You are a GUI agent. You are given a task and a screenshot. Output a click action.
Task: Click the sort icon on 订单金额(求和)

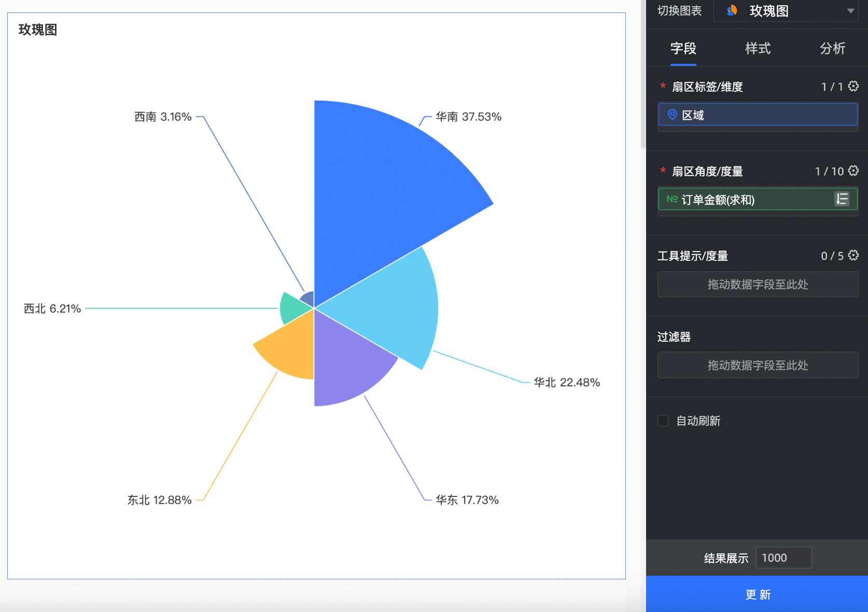tap(842, 199)
